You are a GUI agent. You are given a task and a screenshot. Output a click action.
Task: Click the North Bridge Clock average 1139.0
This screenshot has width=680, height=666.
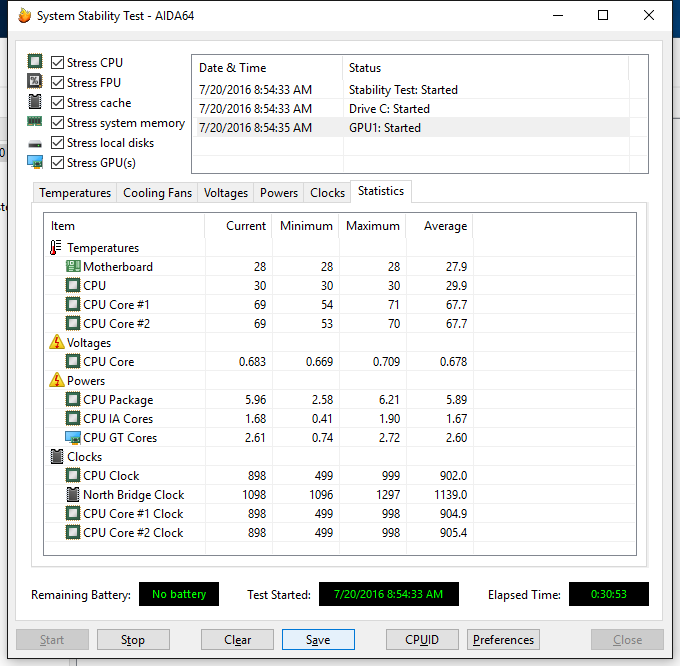point(451,495)
